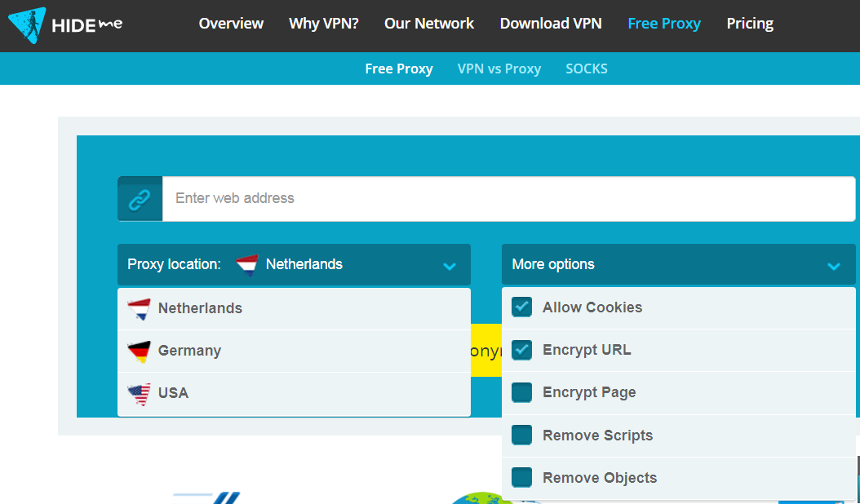Focus the Enter web address field
The height and width of the screenshot is (504, 860).
pyautogui.click(x=506, y=198)
